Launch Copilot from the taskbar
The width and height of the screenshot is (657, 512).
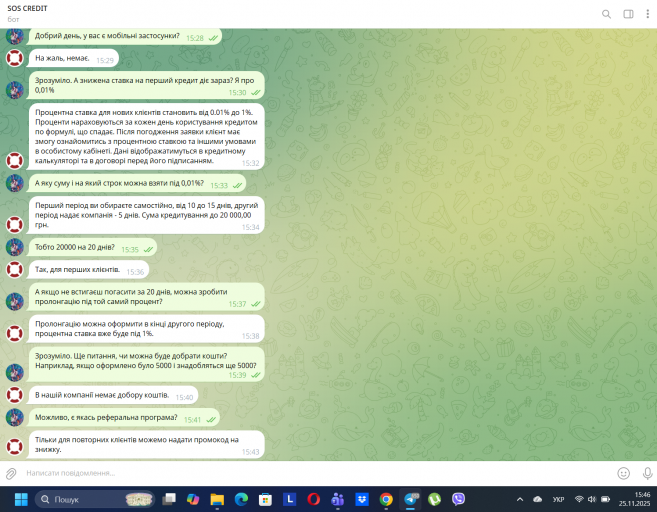193,499
